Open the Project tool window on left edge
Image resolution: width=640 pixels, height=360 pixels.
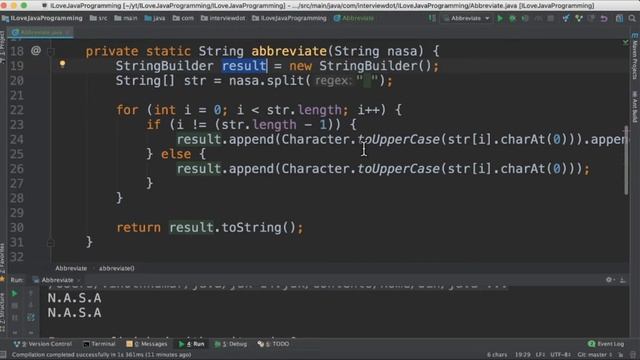point(2,47)
